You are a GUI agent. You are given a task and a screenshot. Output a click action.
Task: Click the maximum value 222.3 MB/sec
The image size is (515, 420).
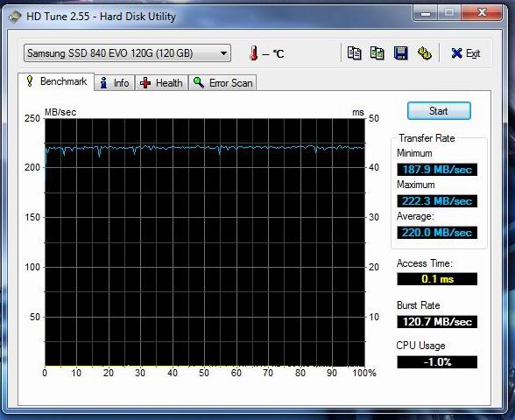pos(437,201)
